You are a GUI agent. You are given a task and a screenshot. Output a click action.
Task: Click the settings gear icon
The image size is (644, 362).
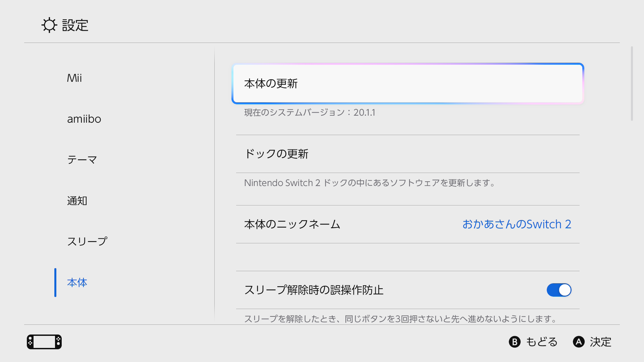[49, 25]
